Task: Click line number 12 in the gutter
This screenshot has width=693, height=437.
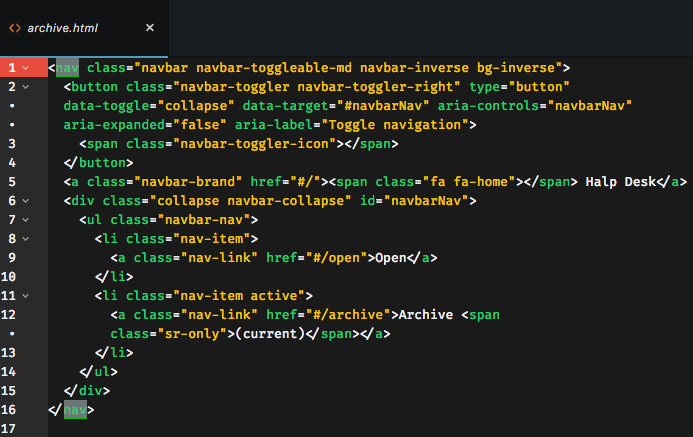Action: click(x=8, y=315)
